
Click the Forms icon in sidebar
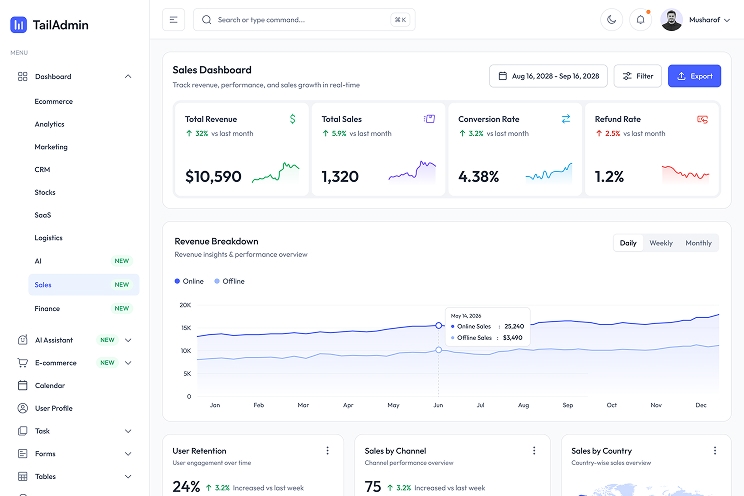22,454
